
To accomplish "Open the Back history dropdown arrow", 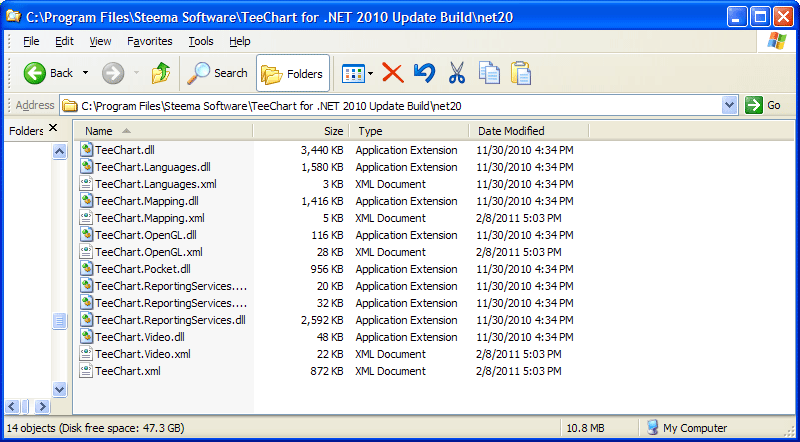I will click(85, 73).
